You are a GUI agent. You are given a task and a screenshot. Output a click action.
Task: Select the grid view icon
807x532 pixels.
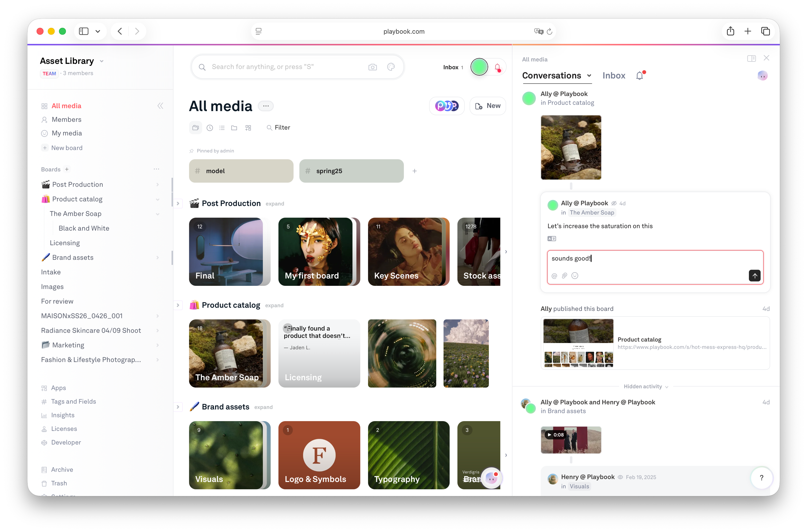pyautogui.click(x=248, y=127)
